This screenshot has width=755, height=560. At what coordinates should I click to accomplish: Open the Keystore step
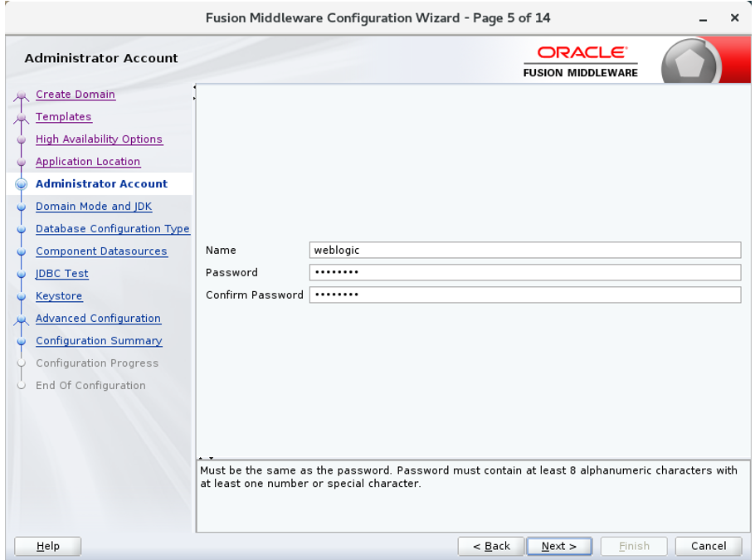(59, 296)
